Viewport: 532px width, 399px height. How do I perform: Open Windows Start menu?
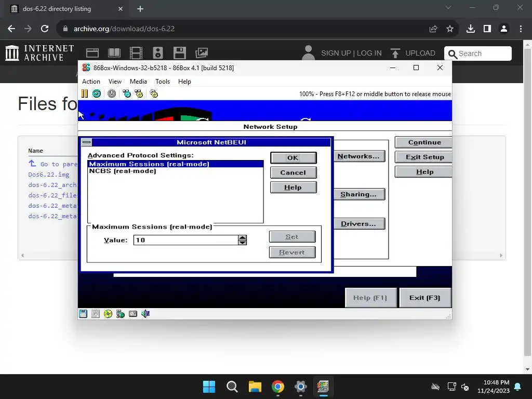209,387
